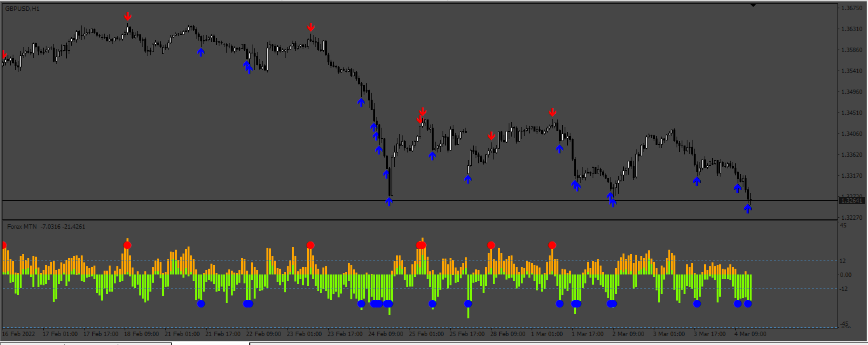Click the 1.36750 price scale label
Screen dimensions: 868x345
tap(851, 8)
